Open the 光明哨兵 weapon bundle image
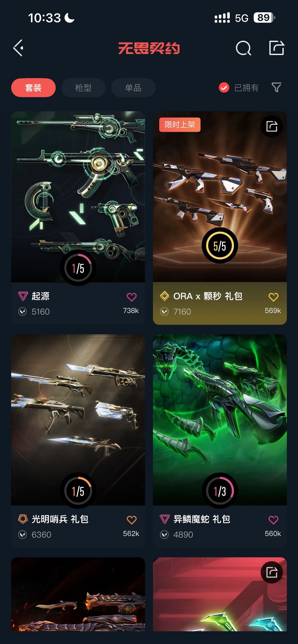Image resolution: width=298 pixels, height=644 pixels. [x=78, y=420]
